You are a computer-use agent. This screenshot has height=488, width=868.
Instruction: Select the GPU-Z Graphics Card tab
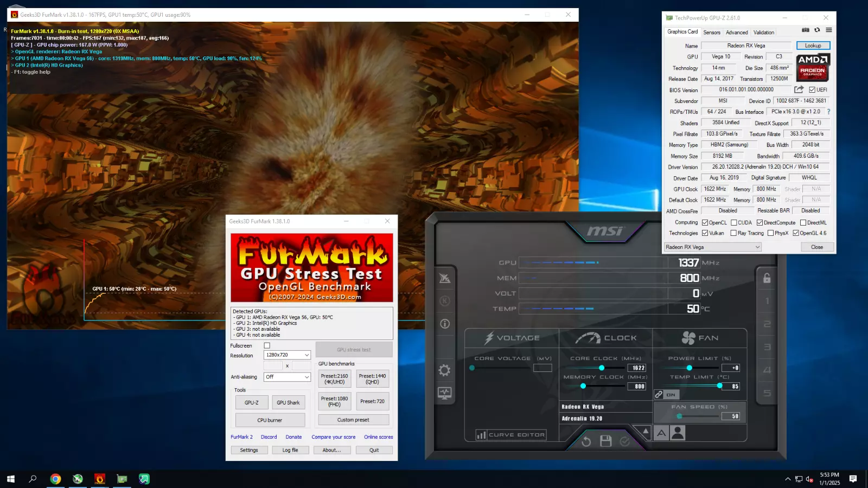682,32
